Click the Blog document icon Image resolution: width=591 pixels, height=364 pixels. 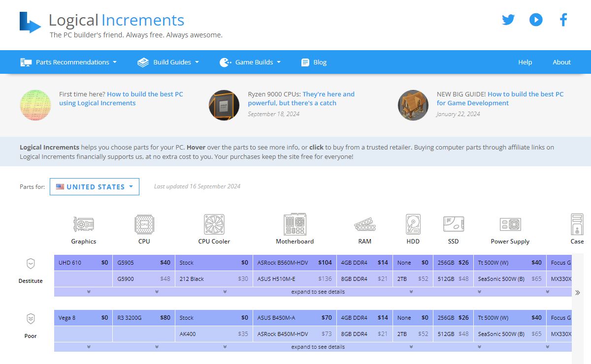305,62
